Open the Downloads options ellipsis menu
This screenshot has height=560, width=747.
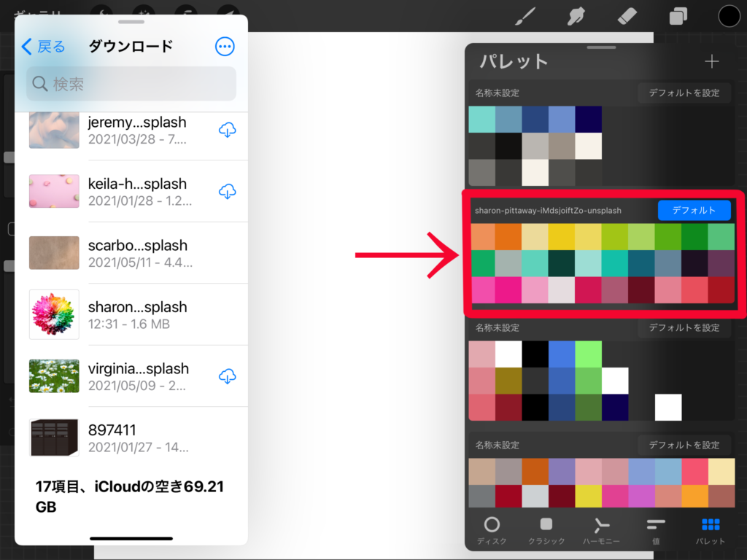[x=225, y=46]
